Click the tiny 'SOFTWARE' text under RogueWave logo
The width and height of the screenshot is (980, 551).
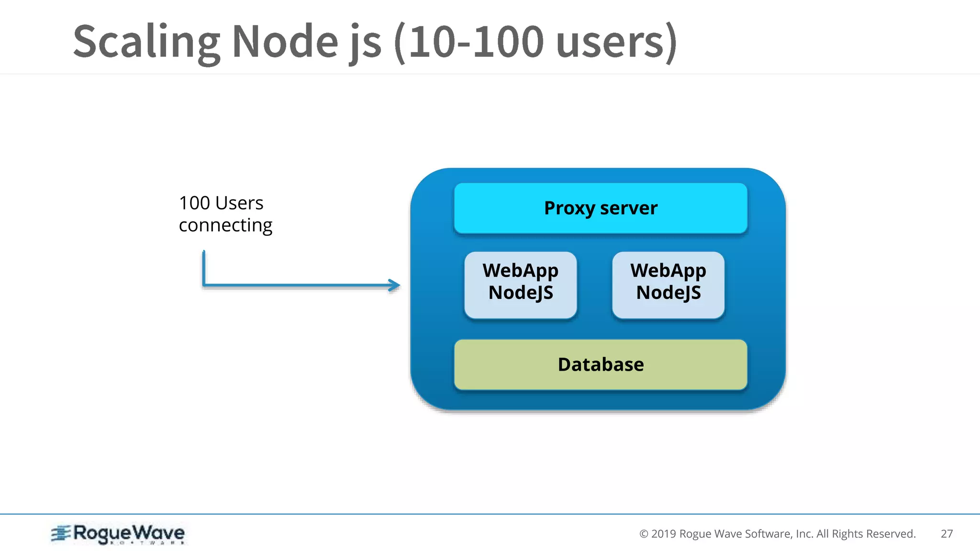[x=147, y=543]
